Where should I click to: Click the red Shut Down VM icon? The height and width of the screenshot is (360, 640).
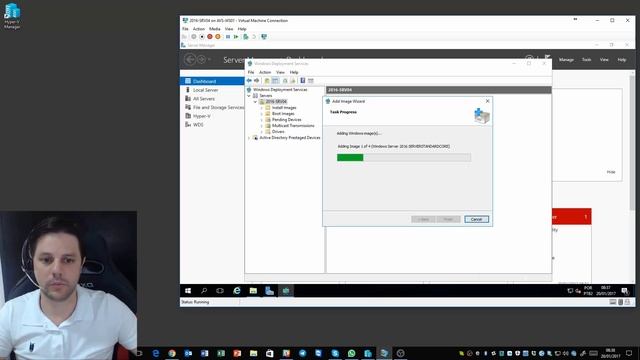[x=210, y=37]
